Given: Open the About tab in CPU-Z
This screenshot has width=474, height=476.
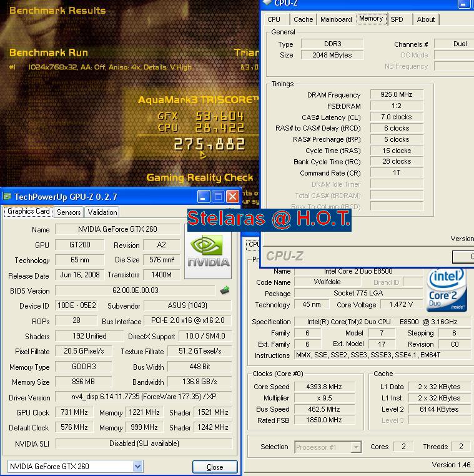Looking at the screenshot, I should coord(426,19).
